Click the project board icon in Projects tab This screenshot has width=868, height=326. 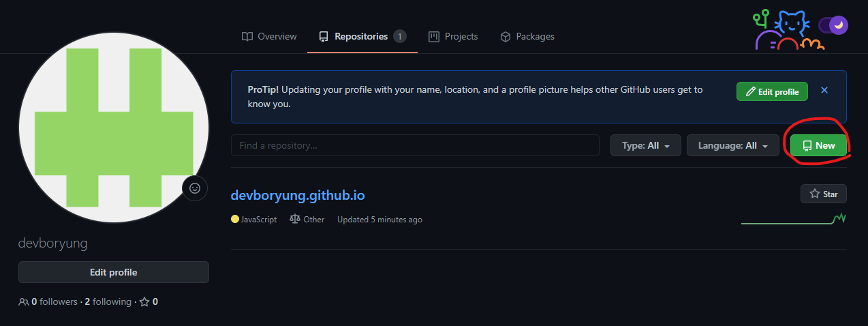[x=434, y=36]
